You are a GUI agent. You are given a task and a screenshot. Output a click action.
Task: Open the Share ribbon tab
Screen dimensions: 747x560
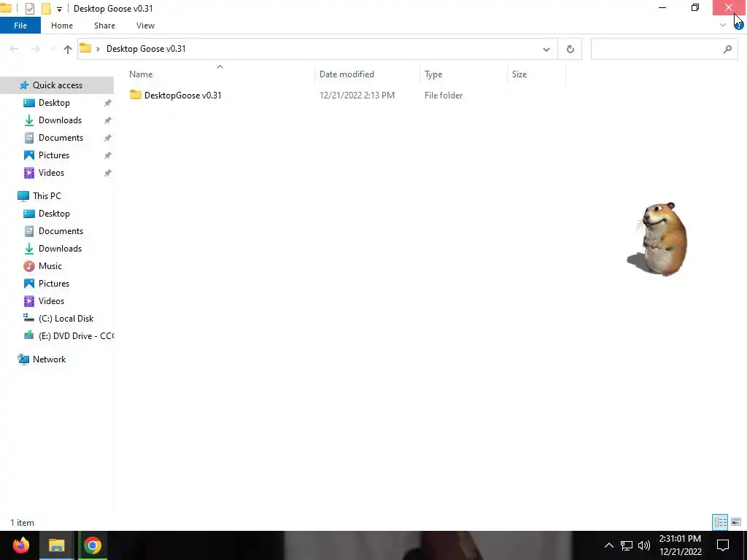(x=104, y=26)
